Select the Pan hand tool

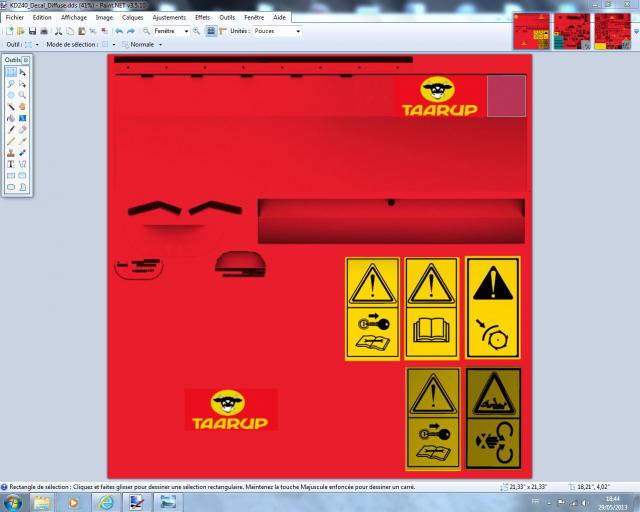(x=22, y=107)
